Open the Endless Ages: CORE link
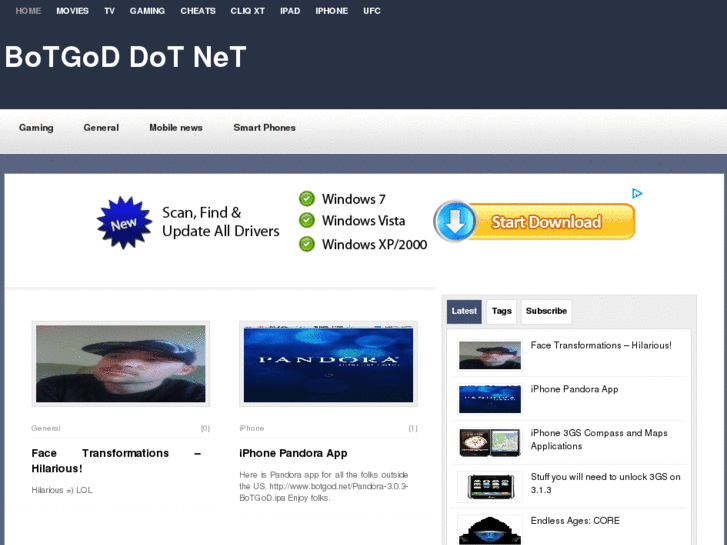727x545 pixels. click(x=575, y=520)
